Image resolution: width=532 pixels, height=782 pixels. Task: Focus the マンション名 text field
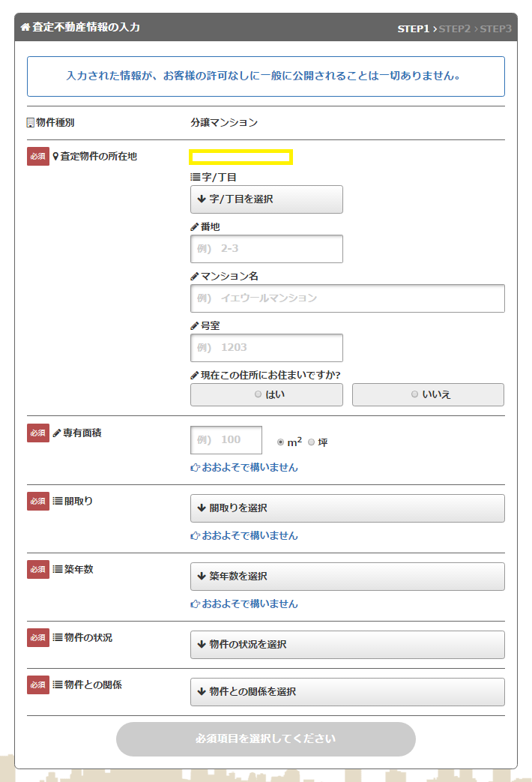[347, 298]
